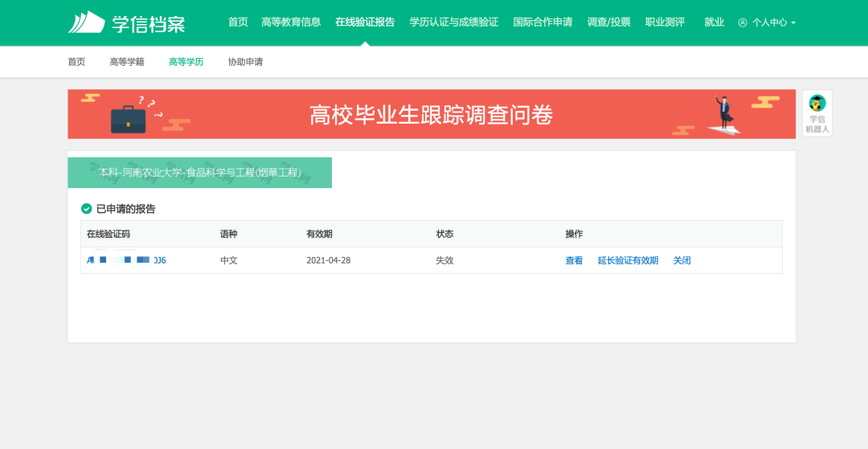This screenshot has height=449, width=868.
Task: Click 延长验证有效期 to extend validity
Action: pyautogui.click(x=628, y=260)
